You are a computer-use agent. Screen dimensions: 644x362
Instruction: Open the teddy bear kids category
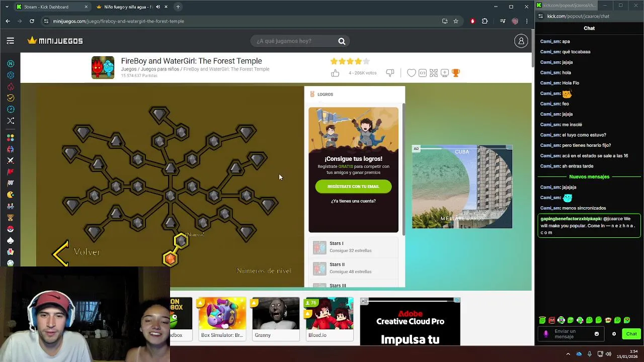[x=11, y=217]
